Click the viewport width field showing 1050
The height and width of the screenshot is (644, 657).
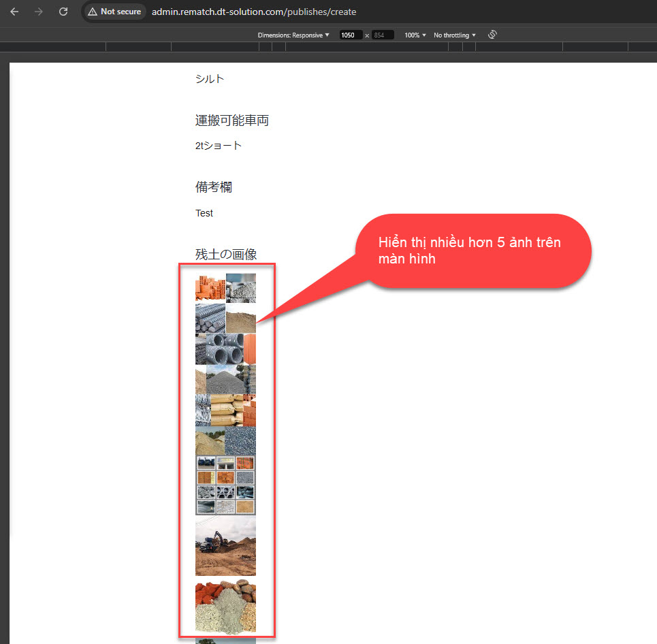(350, 35)
